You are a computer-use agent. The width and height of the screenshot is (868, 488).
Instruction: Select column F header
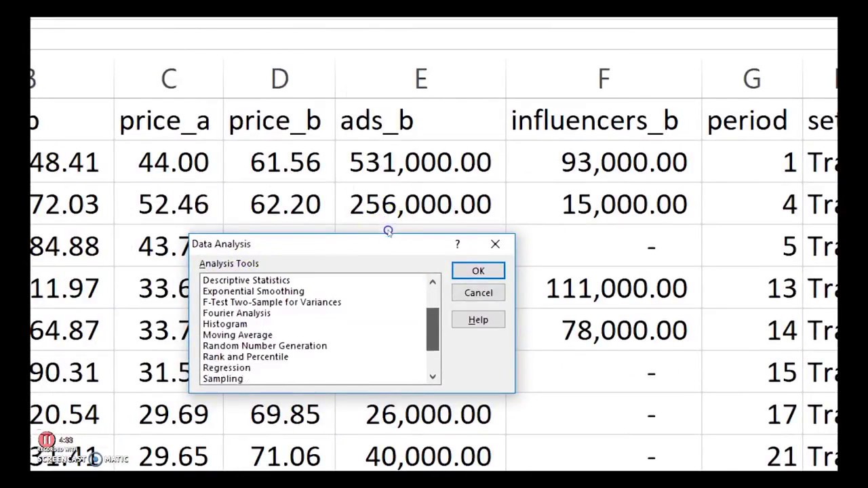(603, 79)
